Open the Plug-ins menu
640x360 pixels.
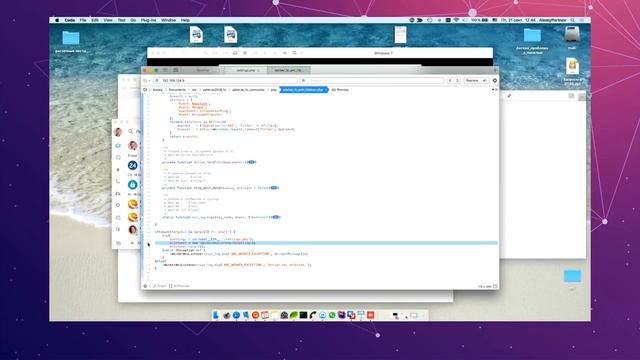[149, 20]
